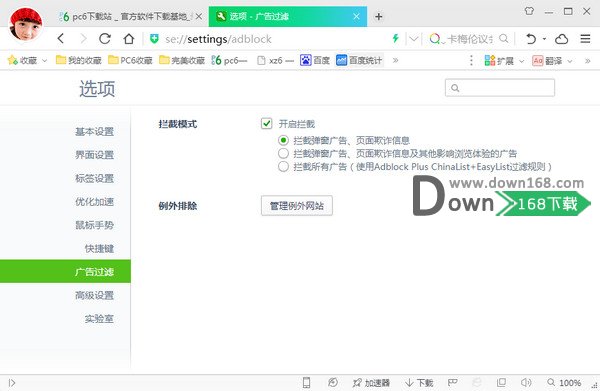The image size is (600, 391).
Task: Open the hamburger main menu
Action: coord(585,39)
